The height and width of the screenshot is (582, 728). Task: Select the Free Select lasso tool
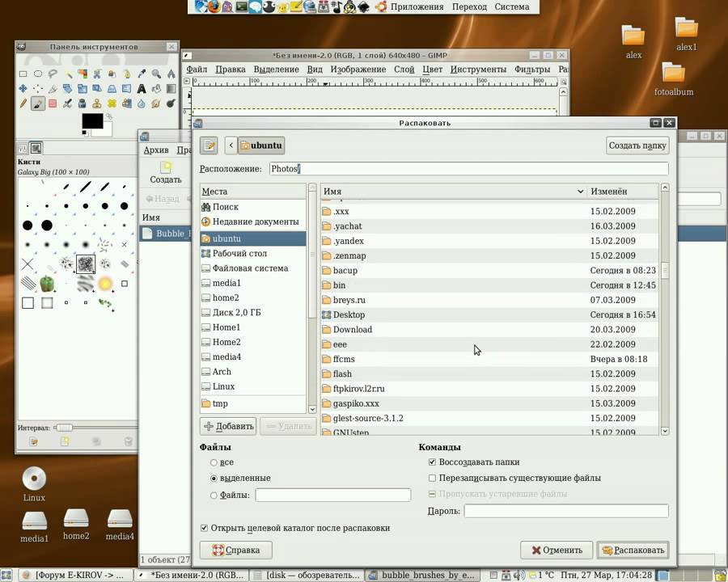[53, 74]
